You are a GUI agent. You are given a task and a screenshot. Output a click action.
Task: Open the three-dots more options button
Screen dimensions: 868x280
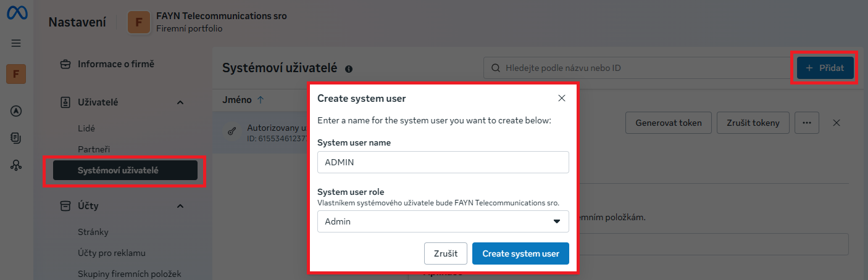(806, 123)
